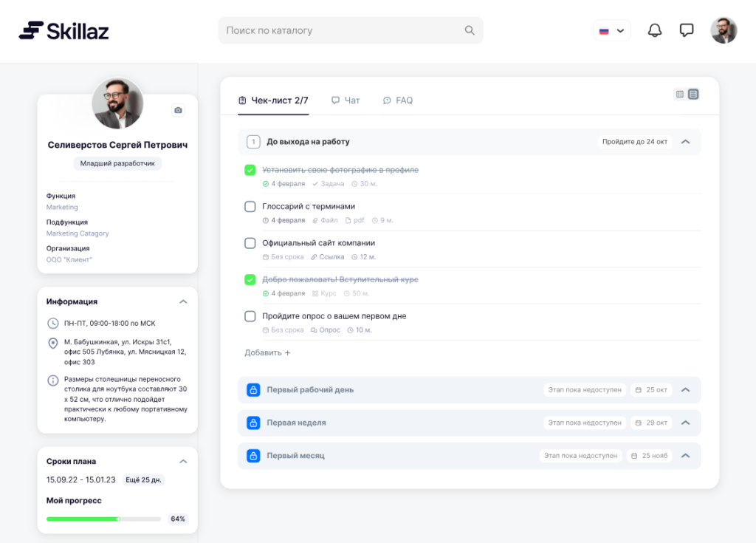This screenshot has width=756, height=543.
Task: Open user avatar menu in header
Action: [x=724, y=30]
